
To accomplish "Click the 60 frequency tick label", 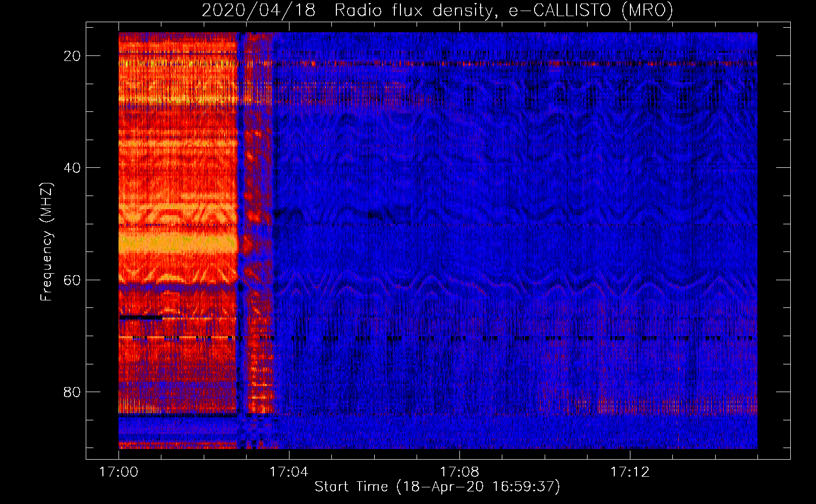I will pyautogui.click(x=72, y=280).
